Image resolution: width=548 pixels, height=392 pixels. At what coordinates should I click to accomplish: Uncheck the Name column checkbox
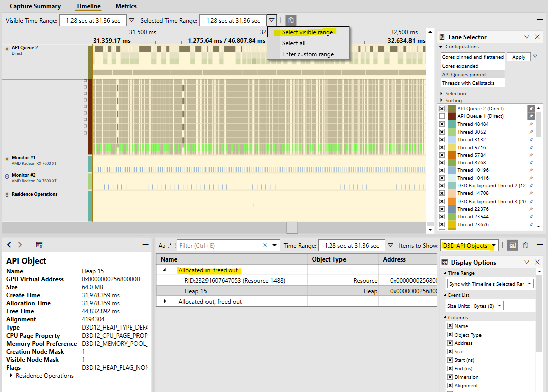click(450, 326)
